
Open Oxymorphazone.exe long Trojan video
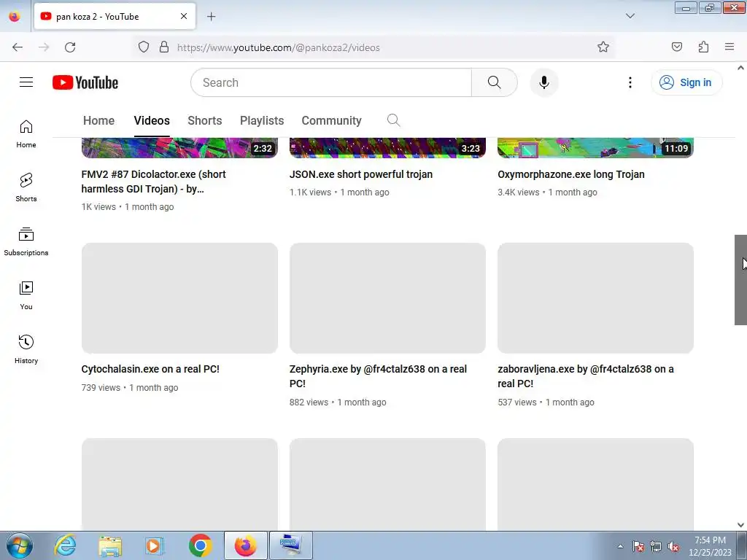[x=570, y=174]
